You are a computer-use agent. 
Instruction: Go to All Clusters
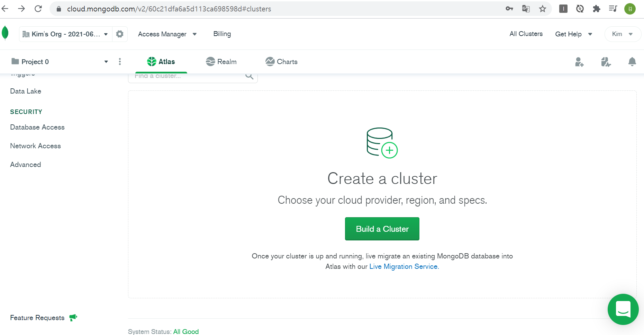click(x=526, y=34)
